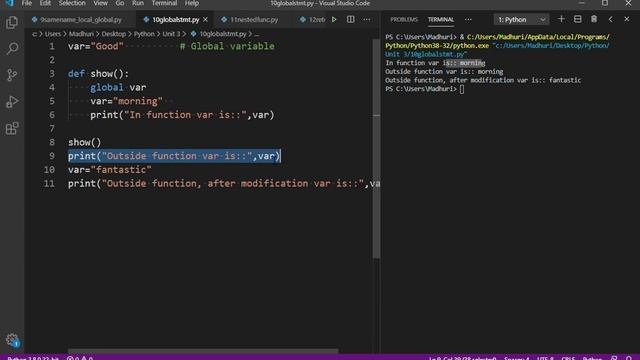Click the Python interpreter status bar entry
This screenshot has height=360, width=640.
tap(33, 358)
